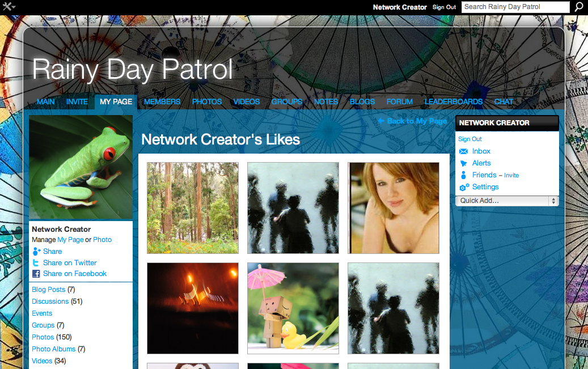
Task: Open the VIDEOS tab
Action: coord(247,101)
